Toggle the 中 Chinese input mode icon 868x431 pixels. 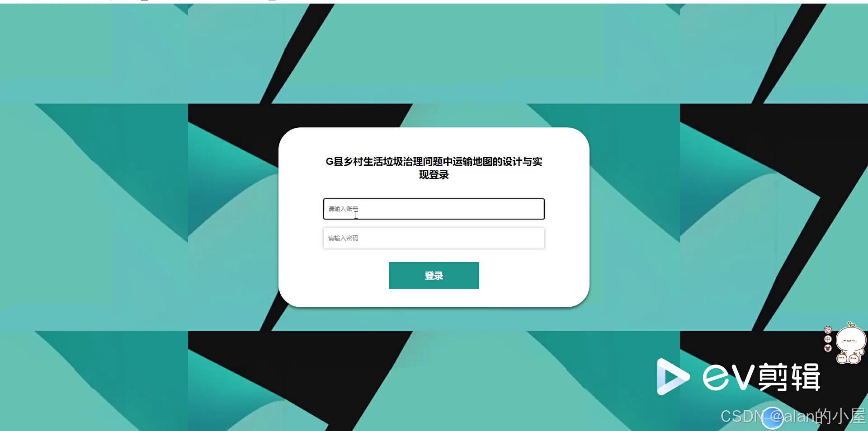828,339
